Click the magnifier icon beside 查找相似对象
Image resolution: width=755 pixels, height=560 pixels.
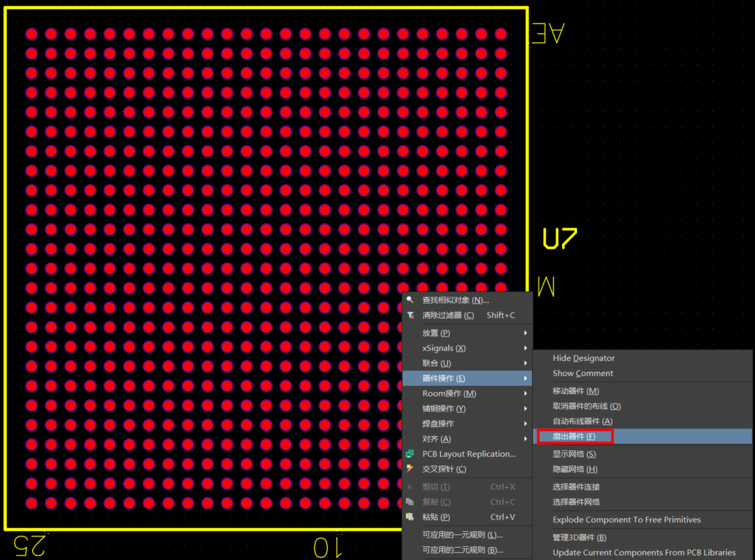coord(410,300)
